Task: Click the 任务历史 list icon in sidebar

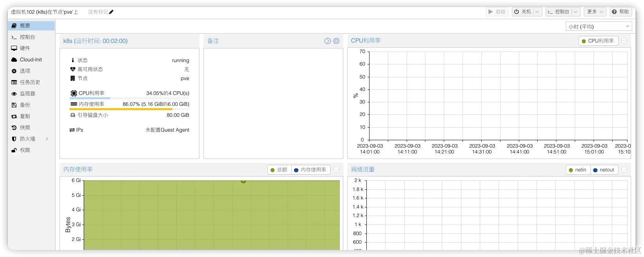Action: (x=14, y=82)
